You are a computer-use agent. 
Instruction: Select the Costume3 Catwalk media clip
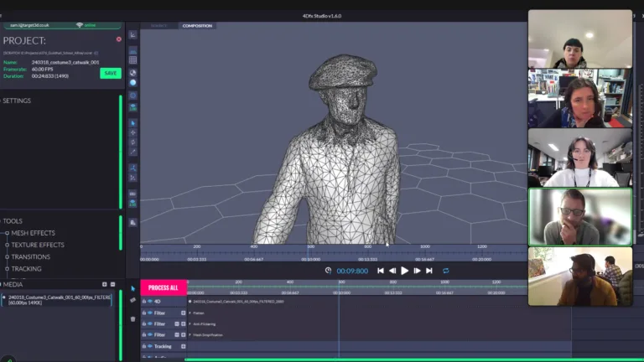[x=57, y=299]
